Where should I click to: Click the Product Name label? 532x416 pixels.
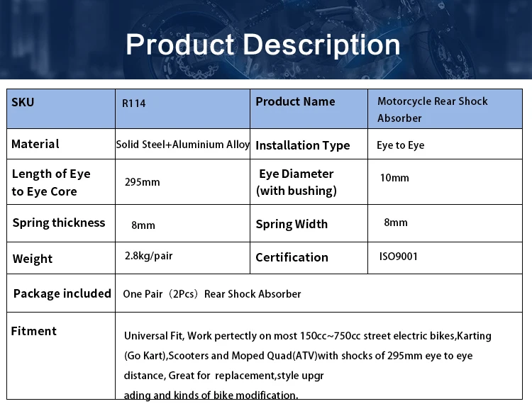[295, 102]
